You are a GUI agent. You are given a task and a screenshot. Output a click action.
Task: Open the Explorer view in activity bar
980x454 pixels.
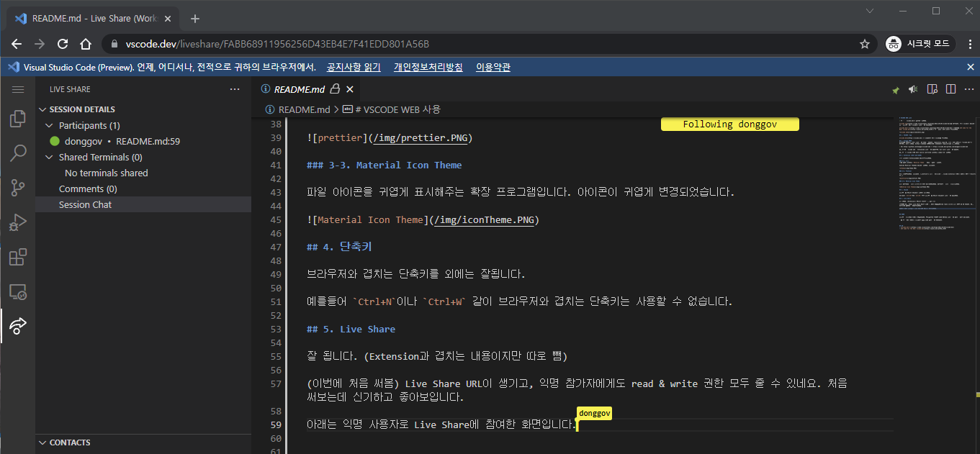[17, 119]
